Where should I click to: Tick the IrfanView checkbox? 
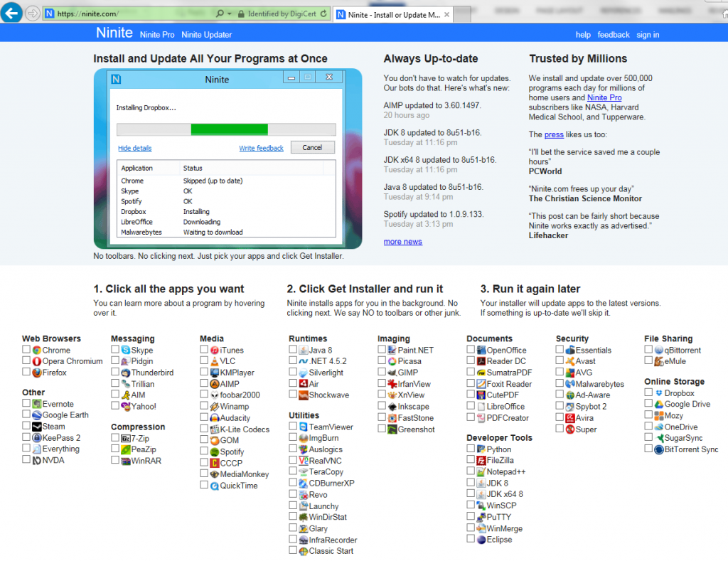[382, 383]
